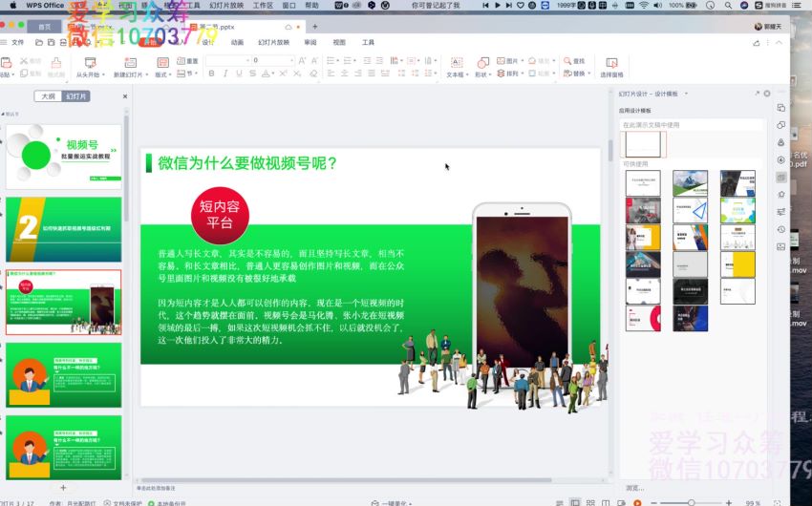Open the 审阅 review ribbon tab
The width and height of the screenshot is (812, 506).
tap(310, 42)
